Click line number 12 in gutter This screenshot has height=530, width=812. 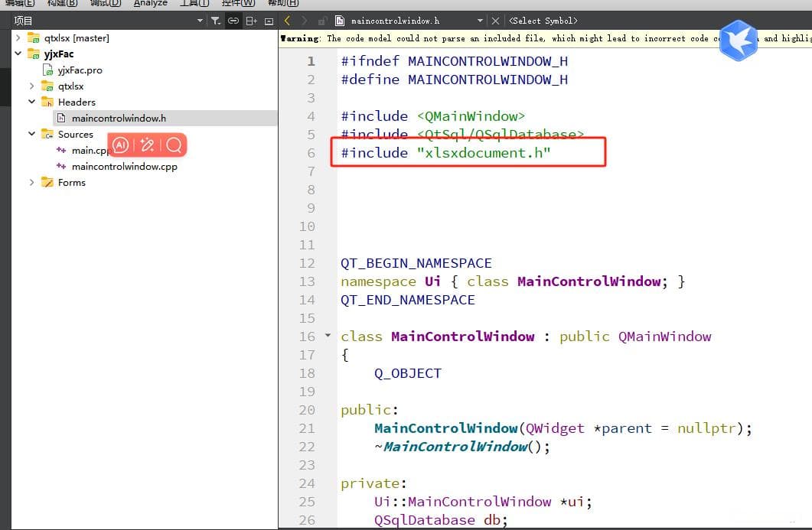coord(307,263)
